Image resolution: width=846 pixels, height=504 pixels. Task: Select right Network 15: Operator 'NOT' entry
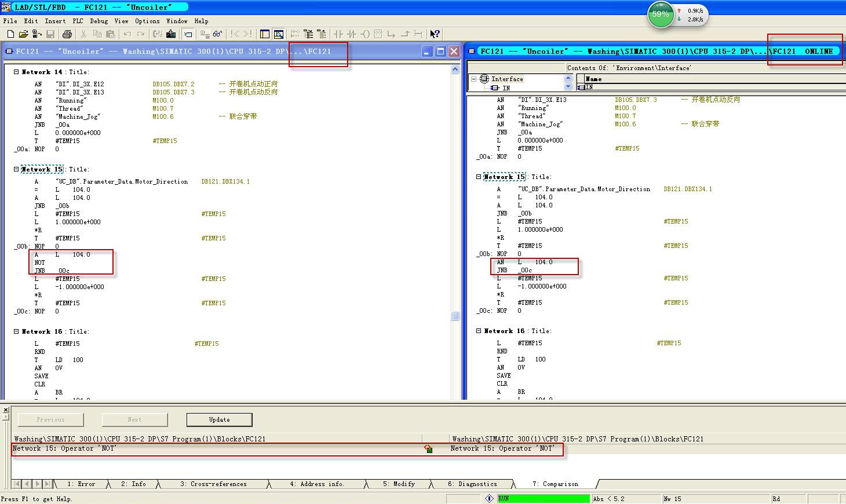pyautogui.click(x=503, y=448)
